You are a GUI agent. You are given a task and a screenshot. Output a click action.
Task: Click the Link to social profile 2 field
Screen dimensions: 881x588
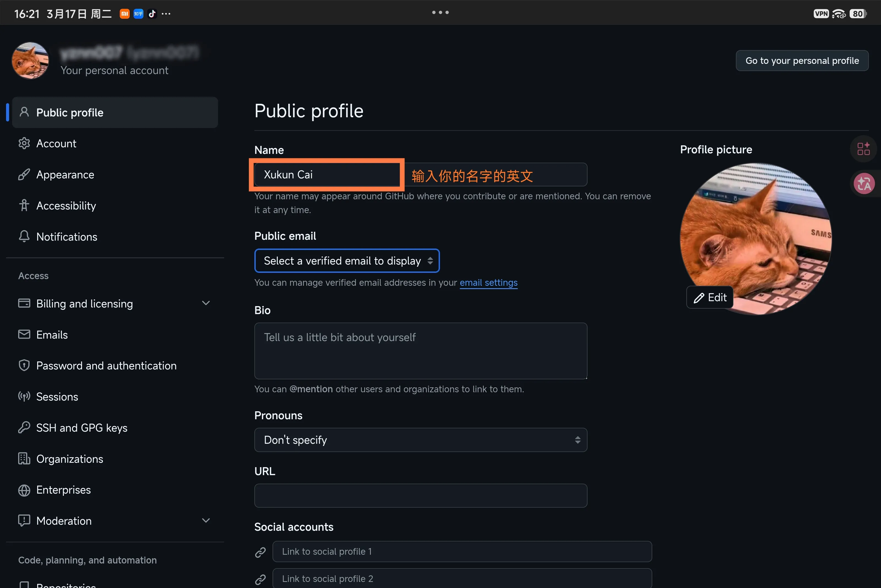point(462,579)
